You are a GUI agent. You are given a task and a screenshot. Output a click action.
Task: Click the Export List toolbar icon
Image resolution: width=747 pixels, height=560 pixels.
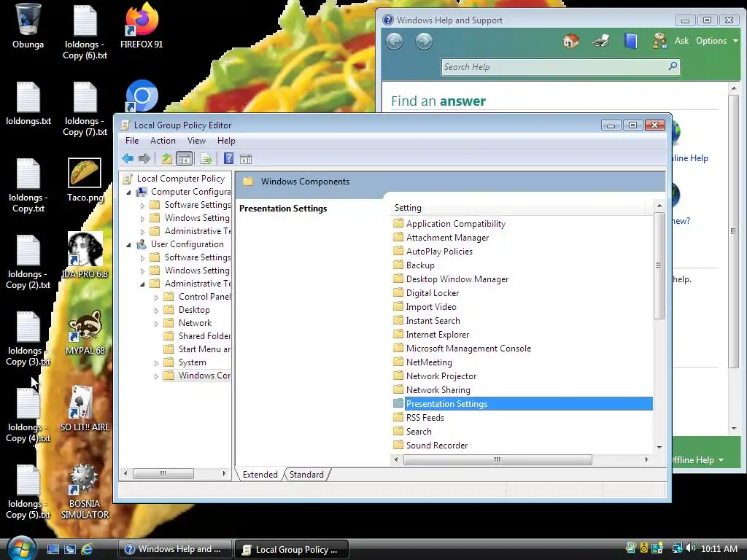[x=206, y=158]
